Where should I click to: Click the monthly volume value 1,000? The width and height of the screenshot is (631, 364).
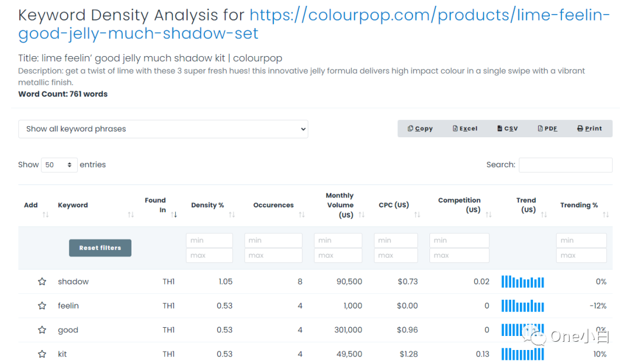(x=353, y=306)
